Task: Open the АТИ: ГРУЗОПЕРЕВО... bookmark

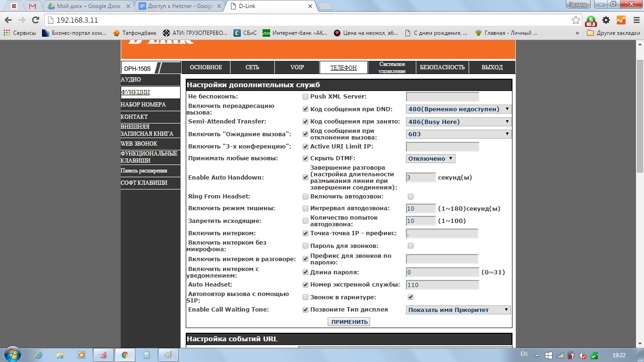Action: click(x=195, y=33)
